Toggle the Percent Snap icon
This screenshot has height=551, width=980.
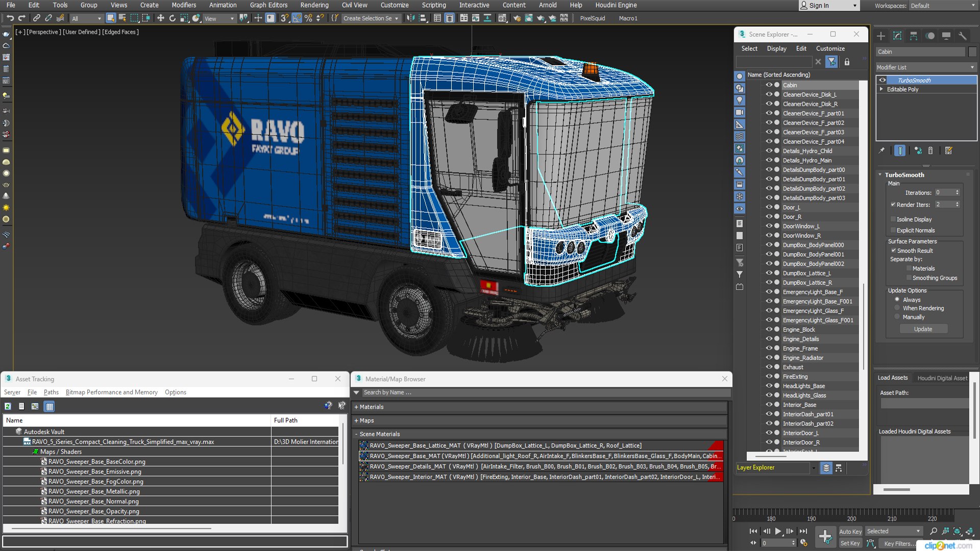tap(308, 18)
